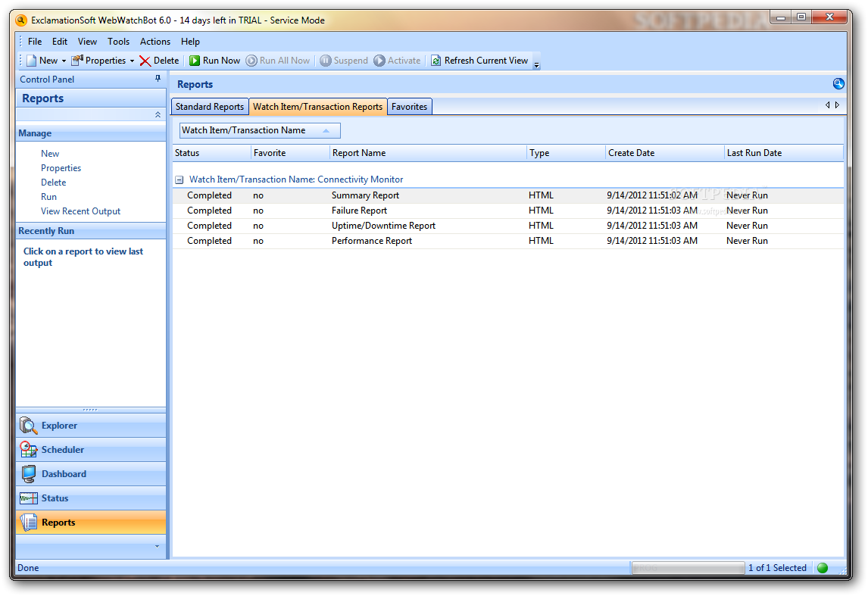
Task: Click the Suspend pause icon
Action: point(326,61)
